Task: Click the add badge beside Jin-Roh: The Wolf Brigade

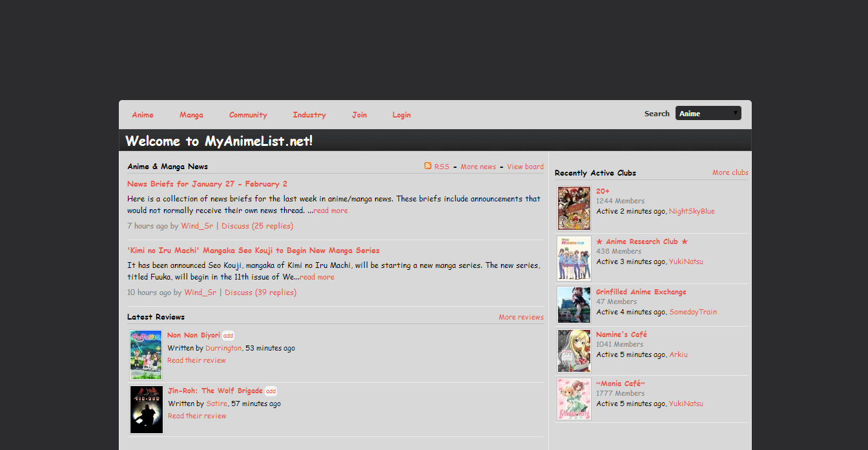Action: point(271,391)
